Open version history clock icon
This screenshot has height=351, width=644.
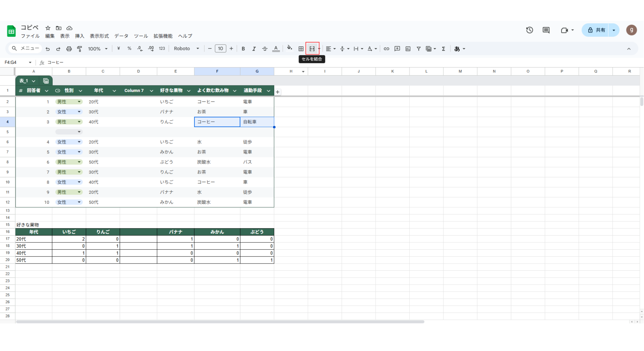click(x=530, y=30)
